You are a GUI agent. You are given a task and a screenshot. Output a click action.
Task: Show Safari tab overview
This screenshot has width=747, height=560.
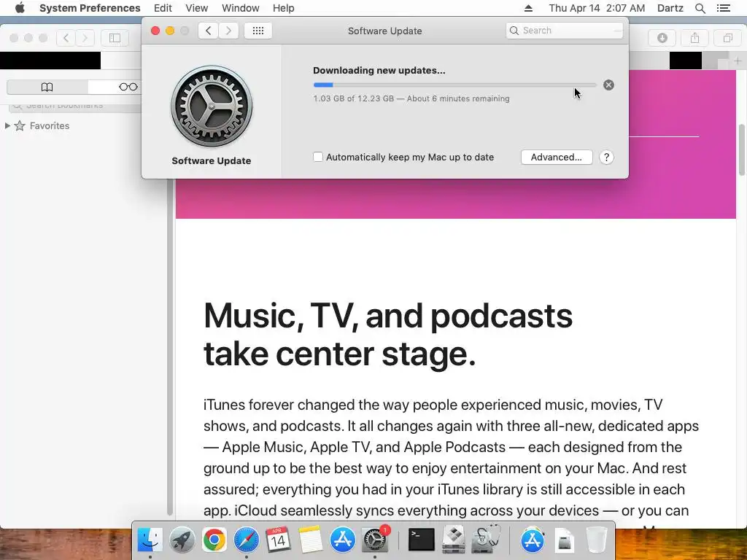pyautogui.click(x=727, y=38)
